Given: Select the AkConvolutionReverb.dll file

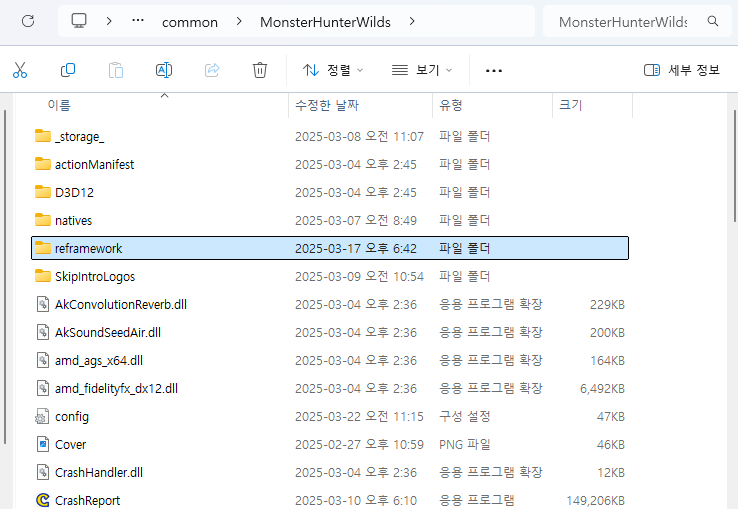Looking at the screenshot, I should pyautogui.click(x=330, y=304).
